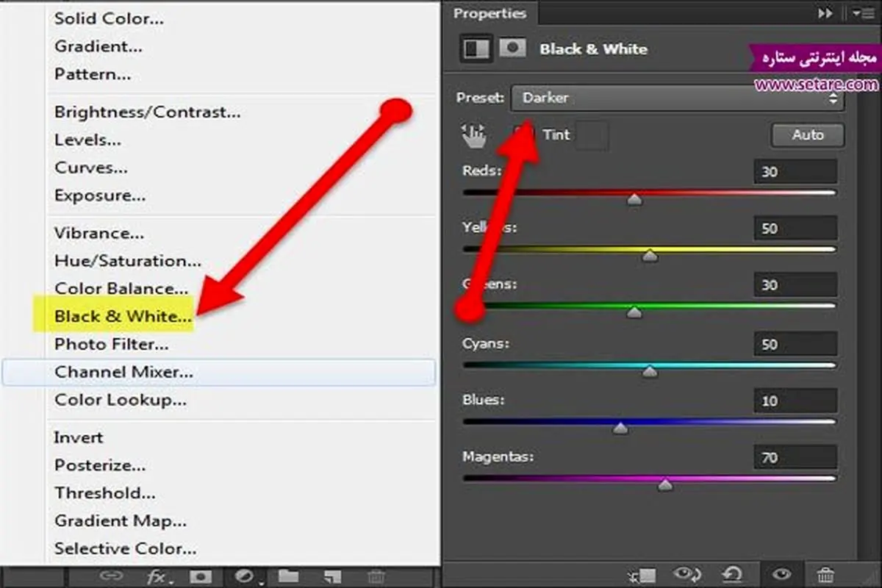This screenshot has width=882, height=588.
Task: Add layer mask from bottom bar
Action: click(201, 577)
